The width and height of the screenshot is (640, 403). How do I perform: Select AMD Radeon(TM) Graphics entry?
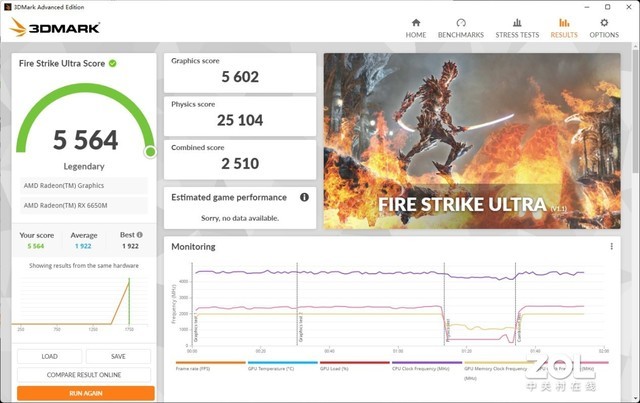[x=84, y=185]
